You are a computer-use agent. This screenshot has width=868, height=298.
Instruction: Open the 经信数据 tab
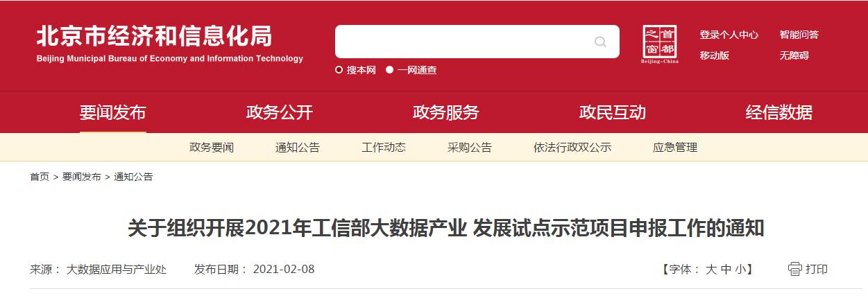click(x=779, y=112)
